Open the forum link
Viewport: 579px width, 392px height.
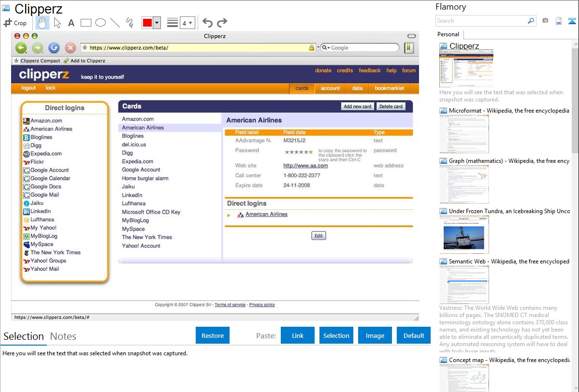tap(409, 71)
